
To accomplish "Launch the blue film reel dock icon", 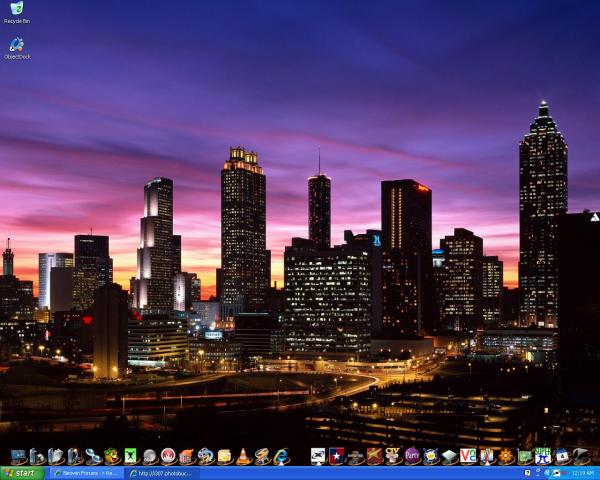I will (x=205, y=456).
